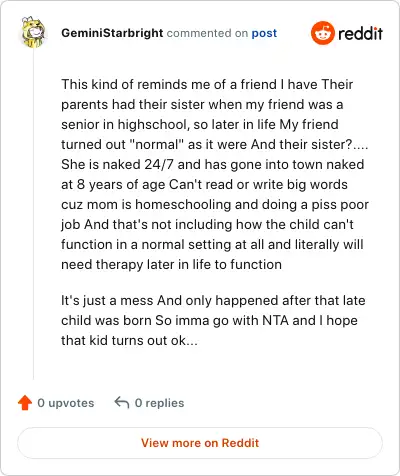The height and width of the screenshot is (476, 400).
Task: Upvote using the orange arrow icon
Action: pyautogui.click(x=25, y=403)
